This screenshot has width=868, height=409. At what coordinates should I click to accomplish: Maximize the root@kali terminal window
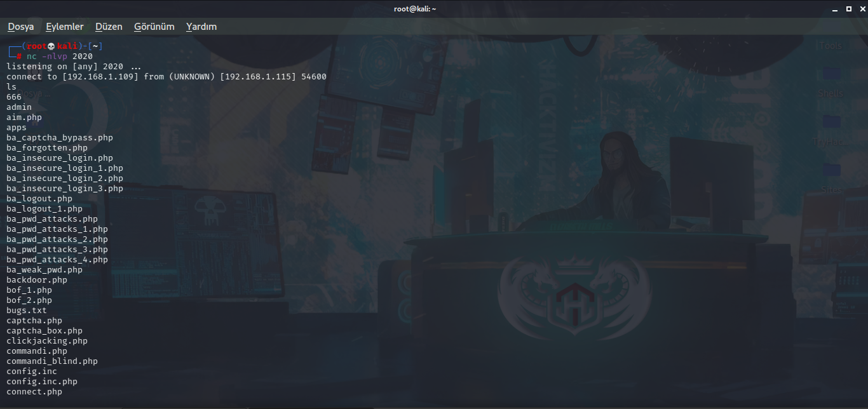tap(848, 9)
